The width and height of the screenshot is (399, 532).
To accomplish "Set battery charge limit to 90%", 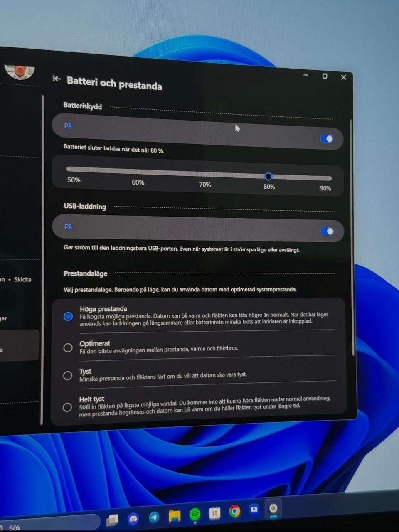I will pos(330,179).
